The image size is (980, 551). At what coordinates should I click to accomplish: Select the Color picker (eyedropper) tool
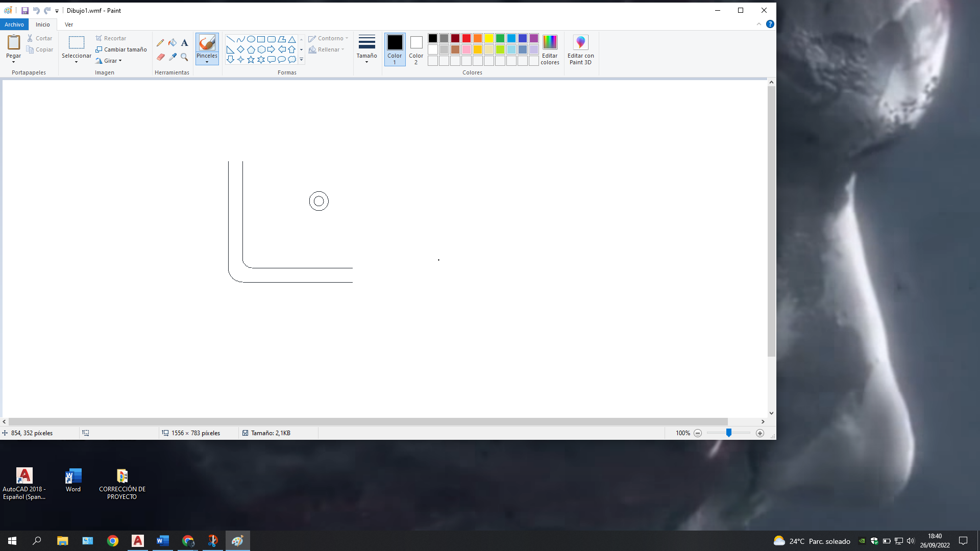[x=172, y=57]
